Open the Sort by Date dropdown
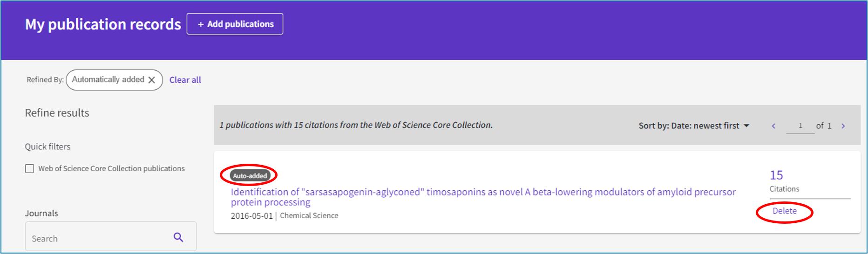This screenshot has height=254, width=868. point(694,126)
